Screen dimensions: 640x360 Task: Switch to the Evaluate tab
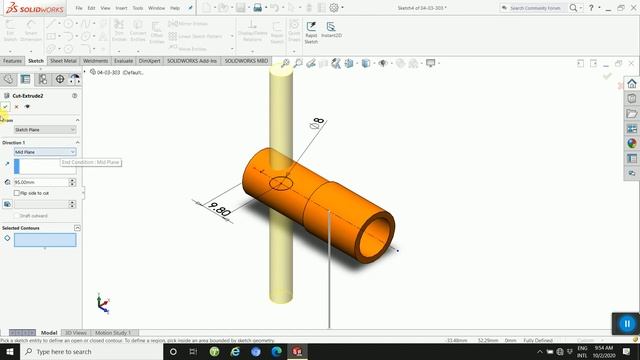coord(123,61)
